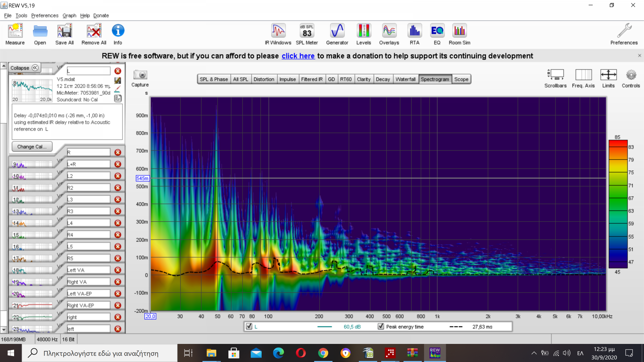
Task: Remove the Right VA-EP measurement
Action: point(118,305)
